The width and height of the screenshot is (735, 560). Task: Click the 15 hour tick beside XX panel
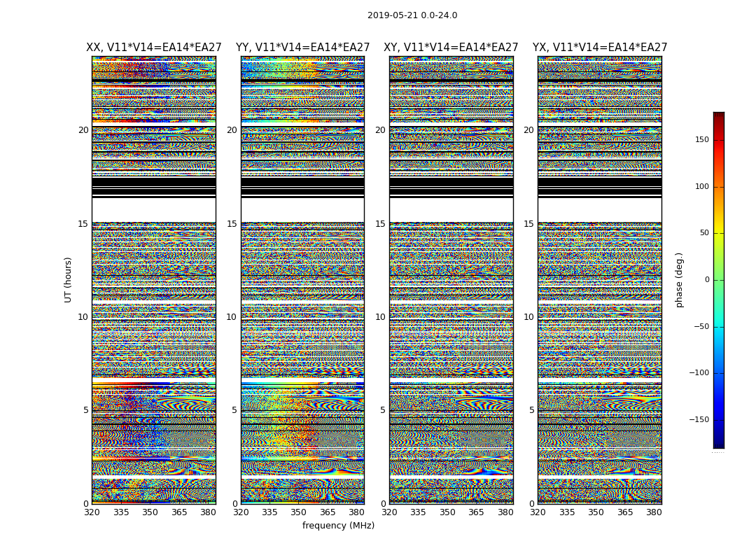pos(83,224)
